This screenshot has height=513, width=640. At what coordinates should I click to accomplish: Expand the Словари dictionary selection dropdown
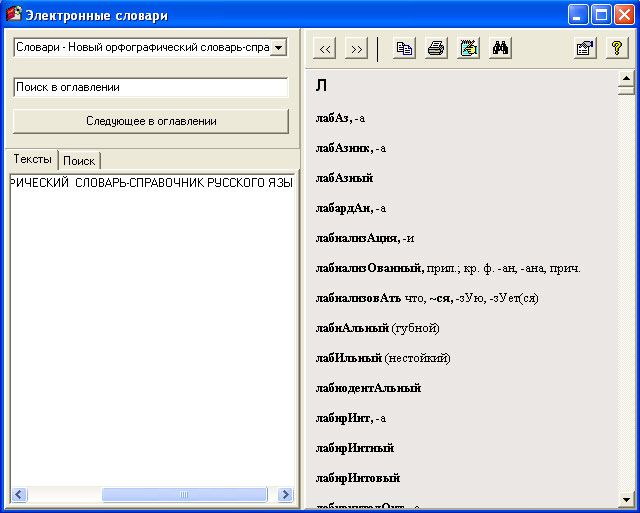[x=279, y=47]
